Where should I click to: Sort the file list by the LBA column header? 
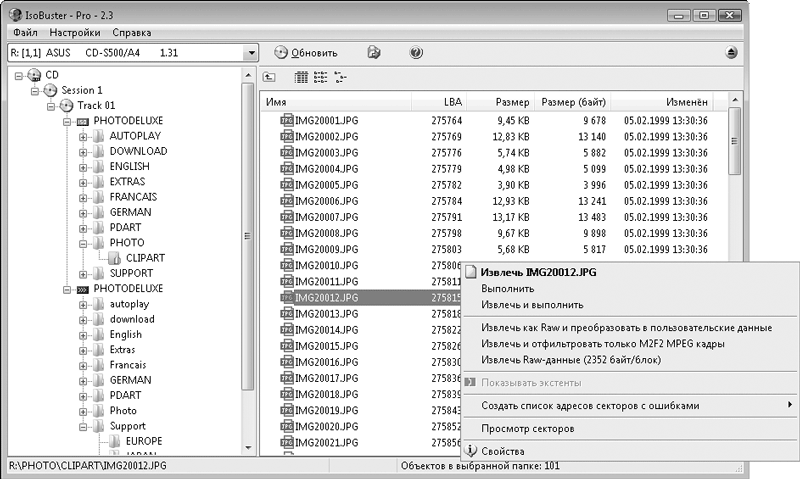(x=439, y=102)
